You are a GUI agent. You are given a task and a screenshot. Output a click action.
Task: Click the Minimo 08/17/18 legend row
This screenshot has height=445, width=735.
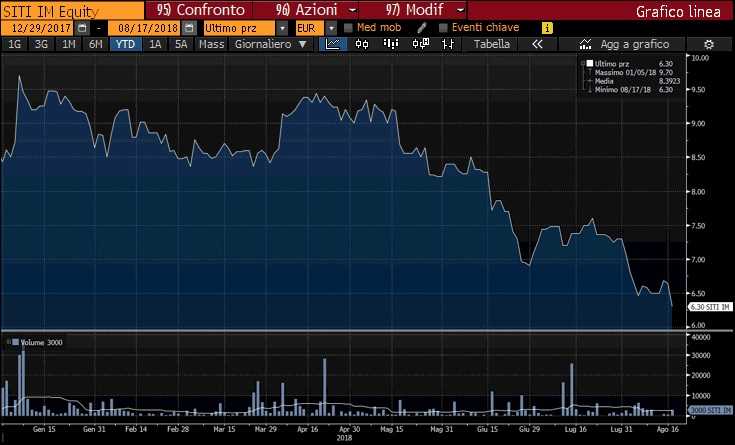[633, 90]
